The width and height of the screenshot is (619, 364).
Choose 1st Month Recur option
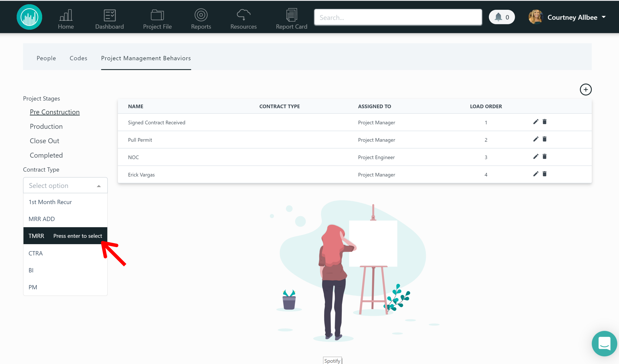click(65, 202)
